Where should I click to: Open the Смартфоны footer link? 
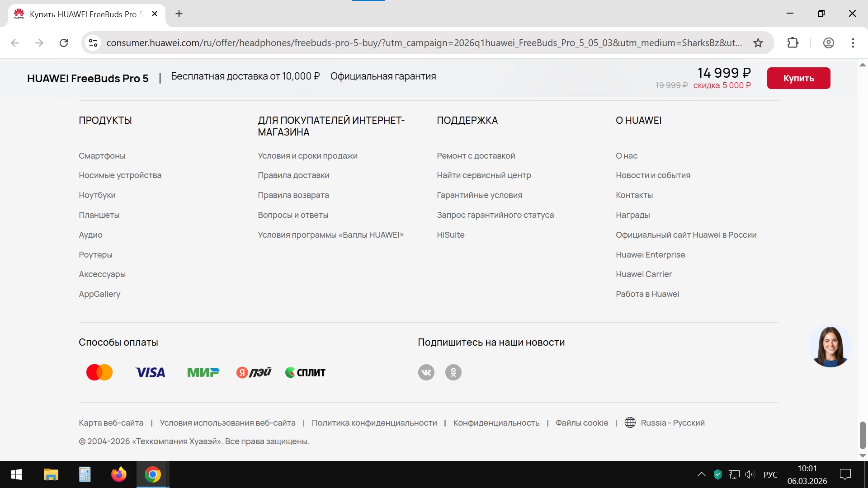pyautogui.click(x=102, y=156)
